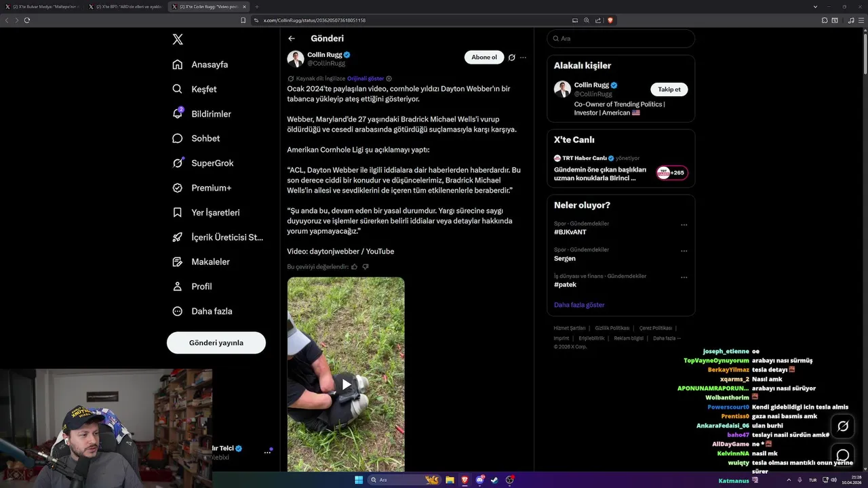
Task: Open Collin Rugg's avatar in the post header
Action: click(296, 59)
